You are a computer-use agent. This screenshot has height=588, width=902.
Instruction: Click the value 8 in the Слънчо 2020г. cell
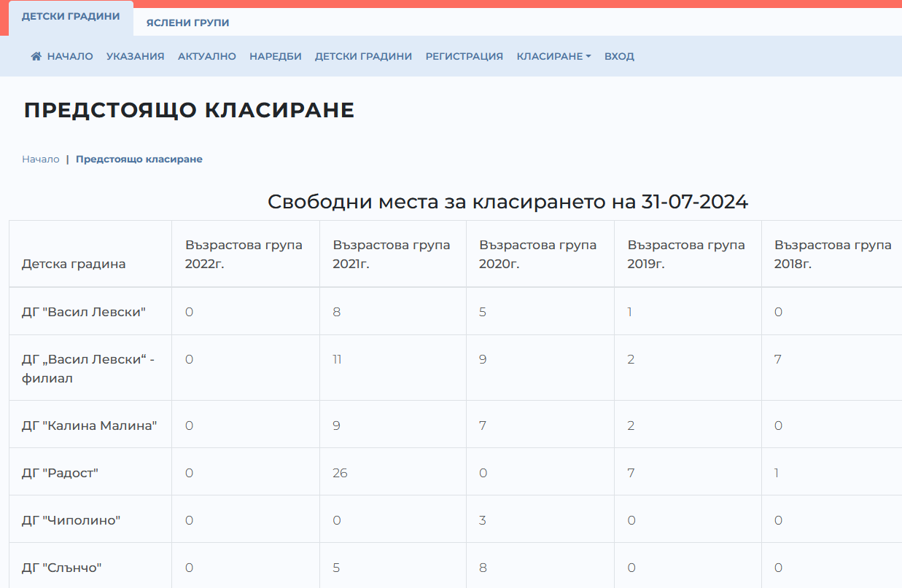483,568
